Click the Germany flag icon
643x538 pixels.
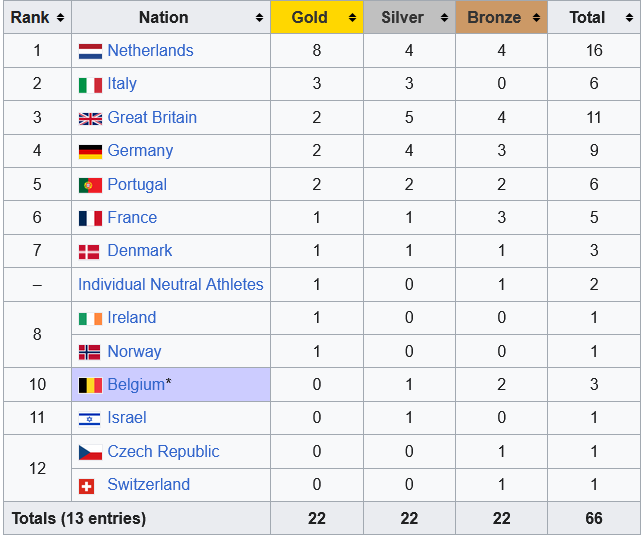90,152
